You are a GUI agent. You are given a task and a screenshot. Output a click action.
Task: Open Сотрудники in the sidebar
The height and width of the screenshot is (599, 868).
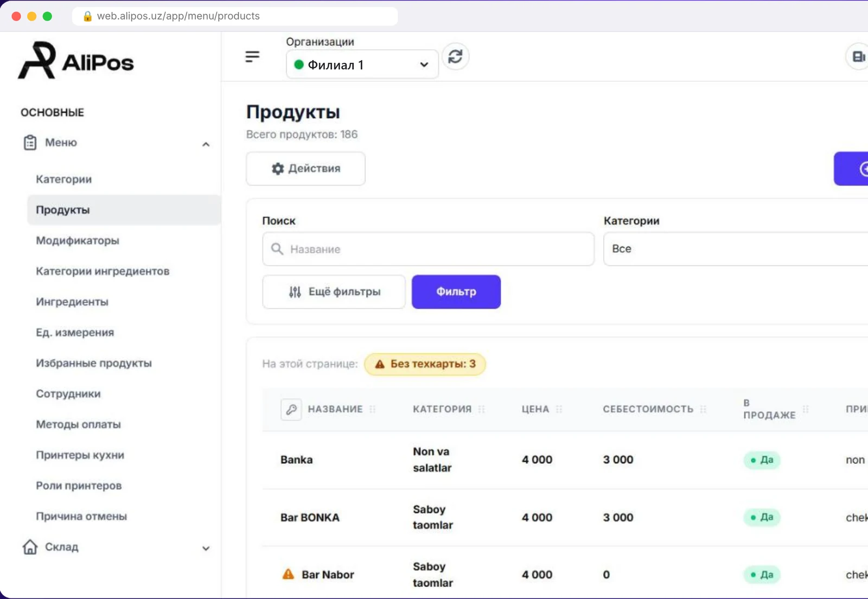coord(68,394)
